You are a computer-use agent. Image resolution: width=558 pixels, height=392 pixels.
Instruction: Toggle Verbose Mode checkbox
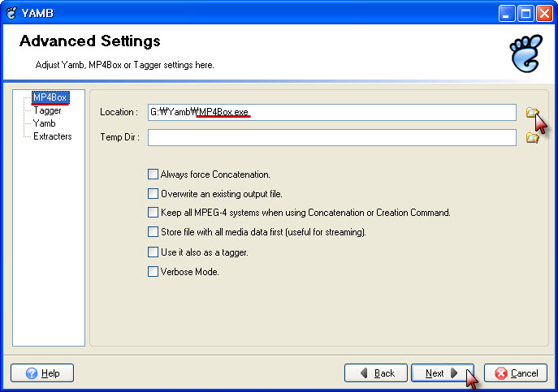point(153,272)
